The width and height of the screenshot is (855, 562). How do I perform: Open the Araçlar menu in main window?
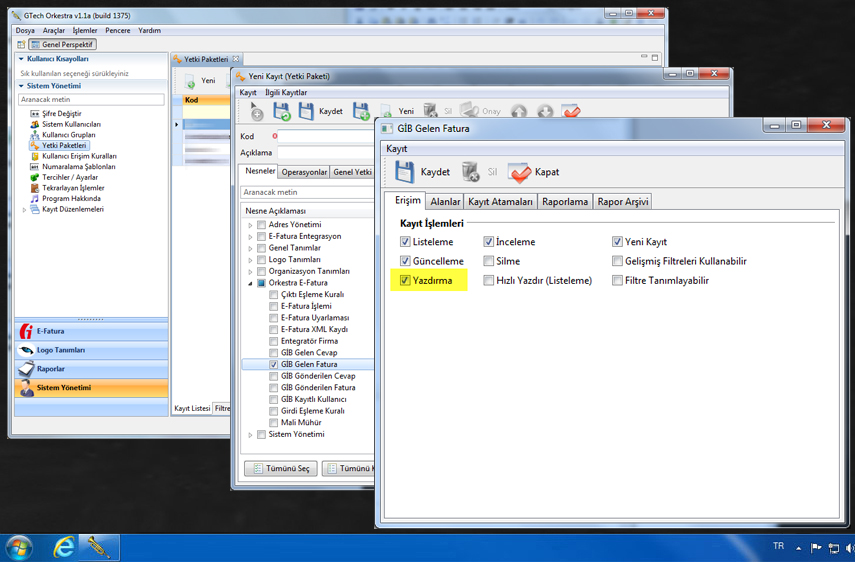click(x=53, y=31)
